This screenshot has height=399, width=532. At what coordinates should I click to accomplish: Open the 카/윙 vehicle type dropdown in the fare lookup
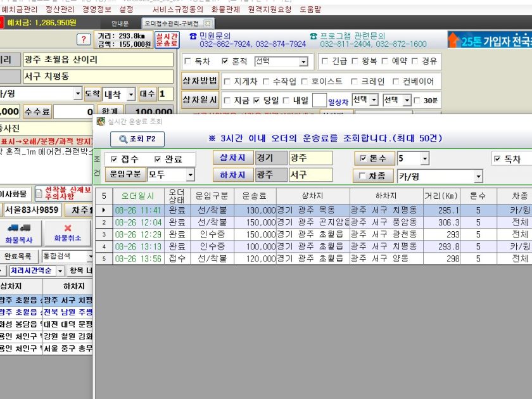(478, 175)
